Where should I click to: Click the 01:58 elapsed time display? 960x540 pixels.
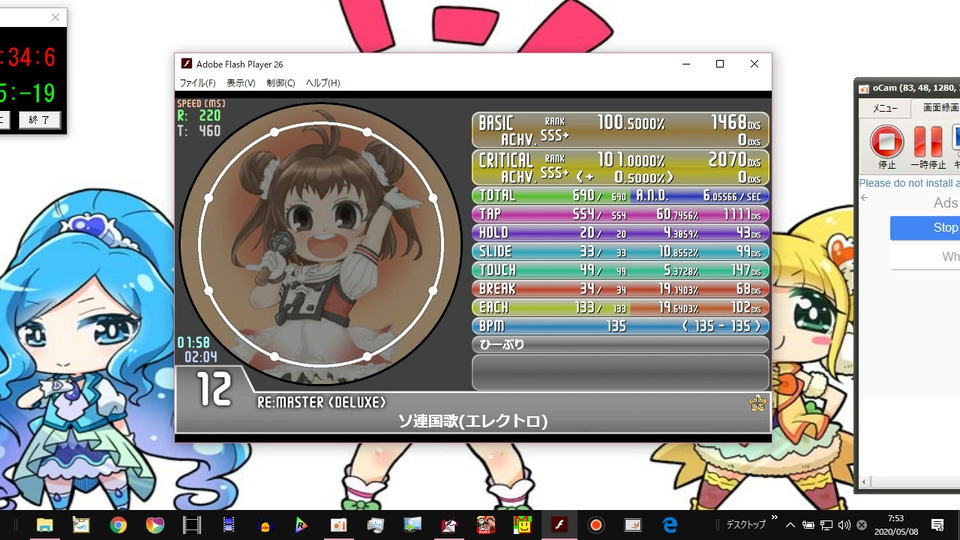[x=193, y=343]
